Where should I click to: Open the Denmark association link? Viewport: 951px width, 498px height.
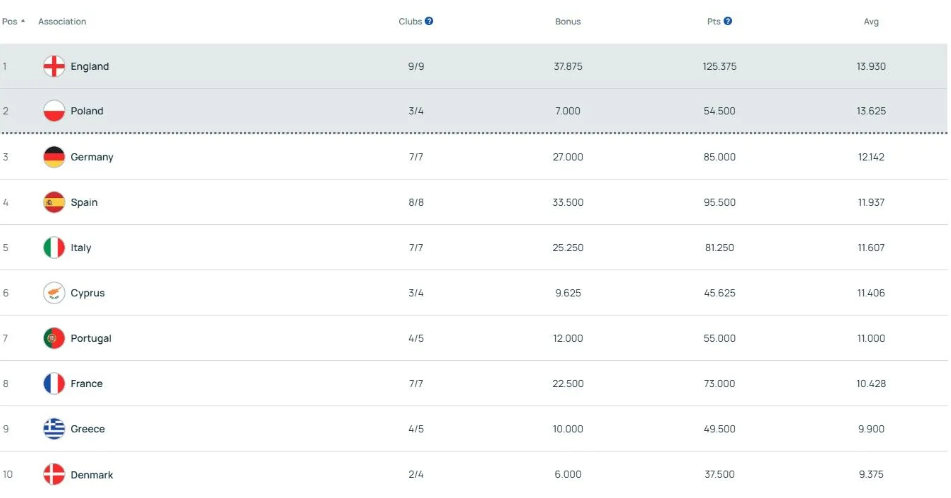(x=92, y=475)
